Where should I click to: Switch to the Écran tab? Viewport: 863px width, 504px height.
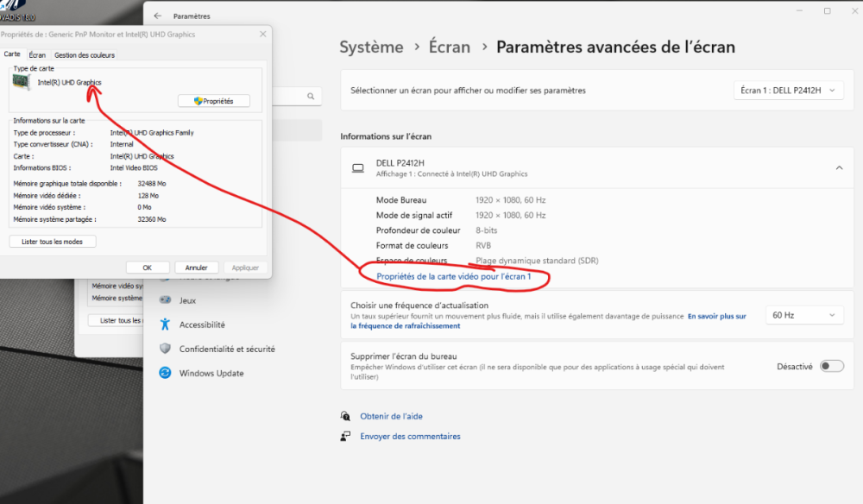click(37, 55)
